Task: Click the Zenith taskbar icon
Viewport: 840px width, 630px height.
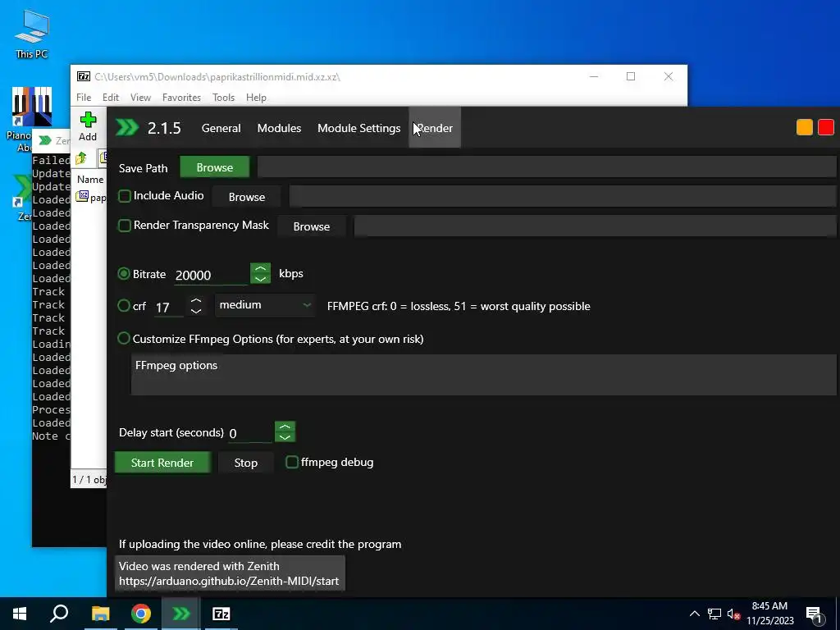Action: pos(181,614)
